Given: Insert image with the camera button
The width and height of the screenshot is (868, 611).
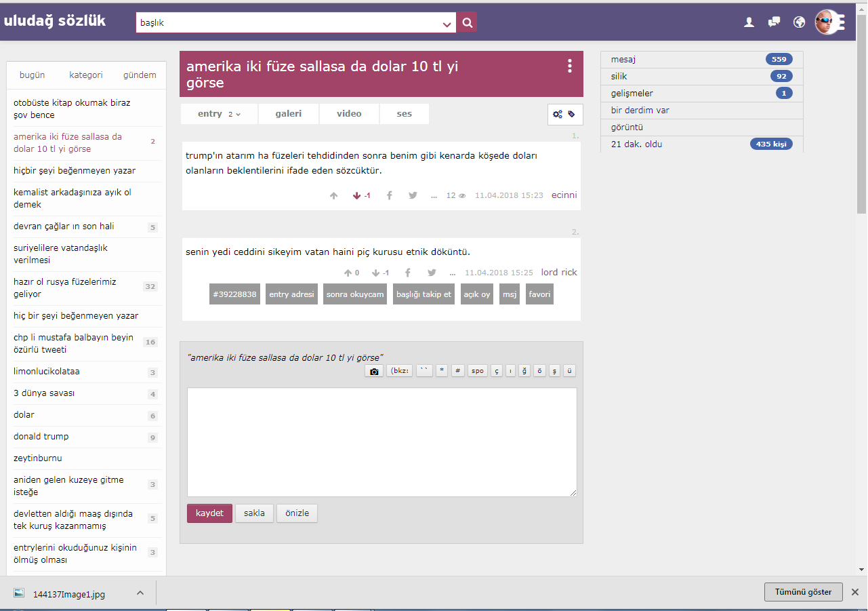Looking at the screenshot, I should 373,371.
